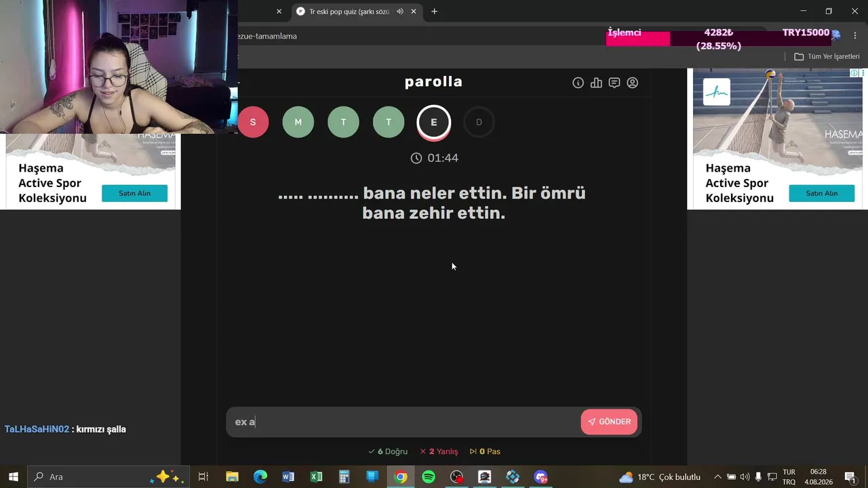The image size is (868, 488).
Task: Open the Chrome three-dot menu
Action: (855, 36)
